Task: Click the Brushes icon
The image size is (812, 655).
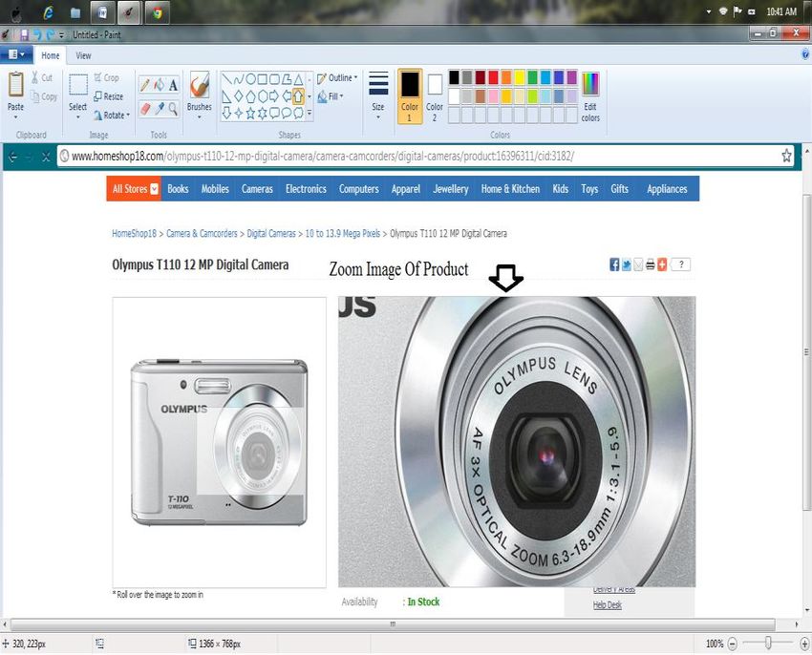Action: pyautogui.click(x=200, y=84)
